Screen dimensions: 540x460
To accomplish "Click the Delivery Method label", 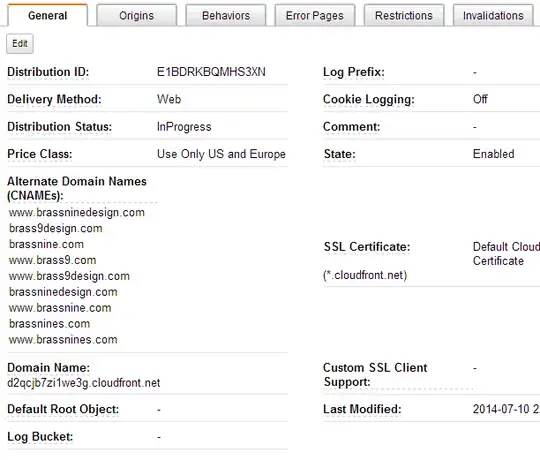I will point(54,99).
